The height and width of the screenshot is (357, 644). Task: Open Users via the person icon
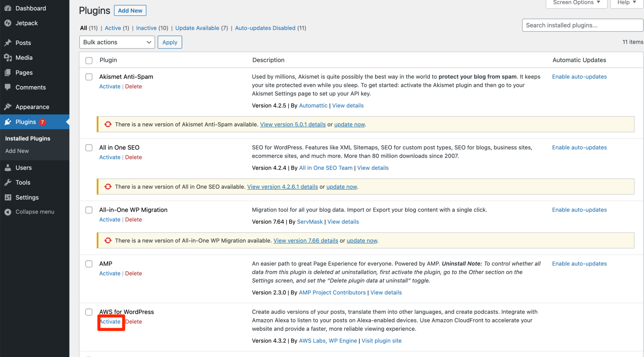[x=8, y=167]
